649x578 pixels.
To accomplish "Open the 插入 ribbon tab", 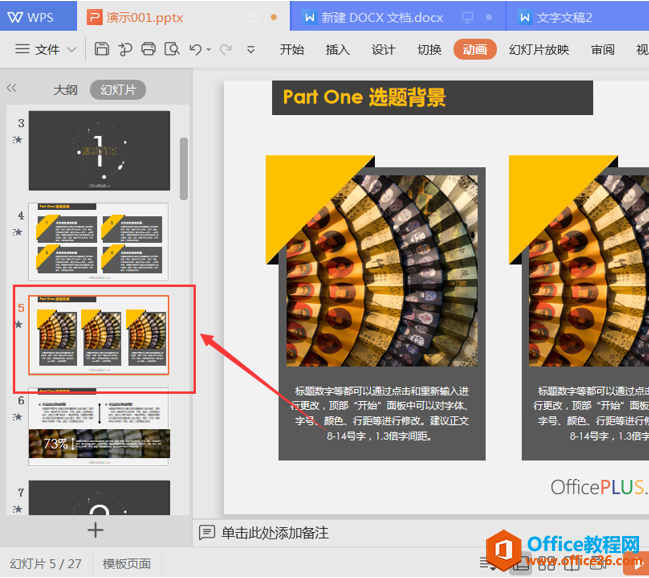I will 338,50.
